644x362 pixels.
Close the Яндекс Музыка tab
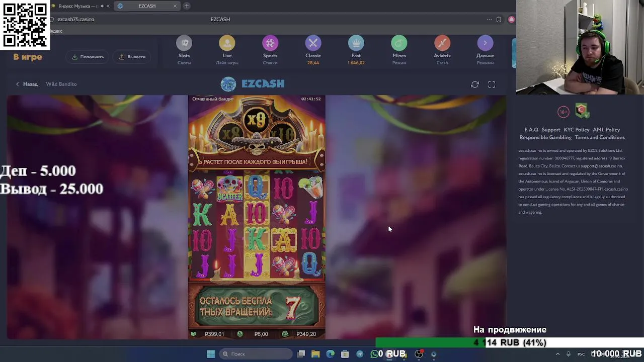(108, 6)
